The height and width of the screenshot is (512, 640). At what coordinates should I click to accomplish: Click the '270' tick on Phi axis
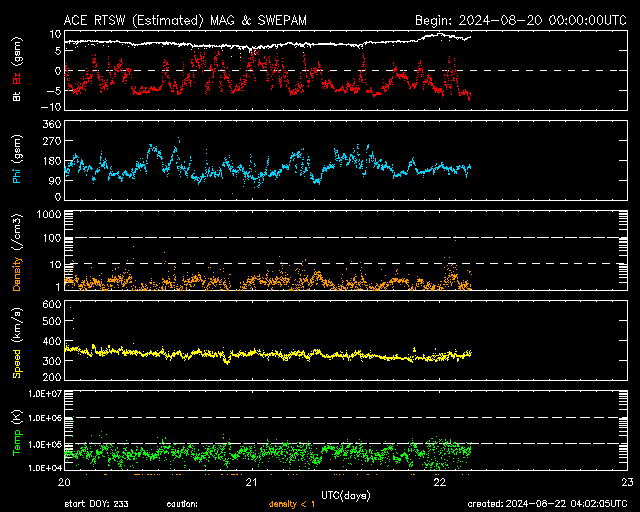click(52, 141)
